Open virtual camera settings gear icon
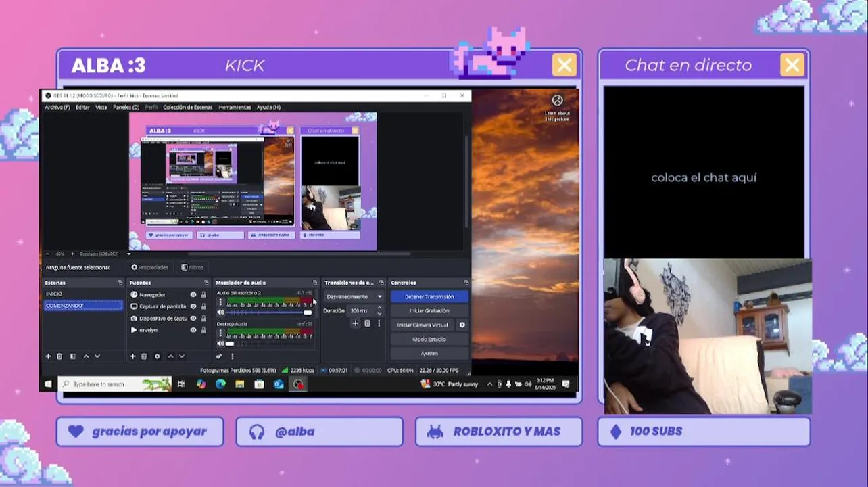The height and width of the screenshot is (487, 868). 462,325
